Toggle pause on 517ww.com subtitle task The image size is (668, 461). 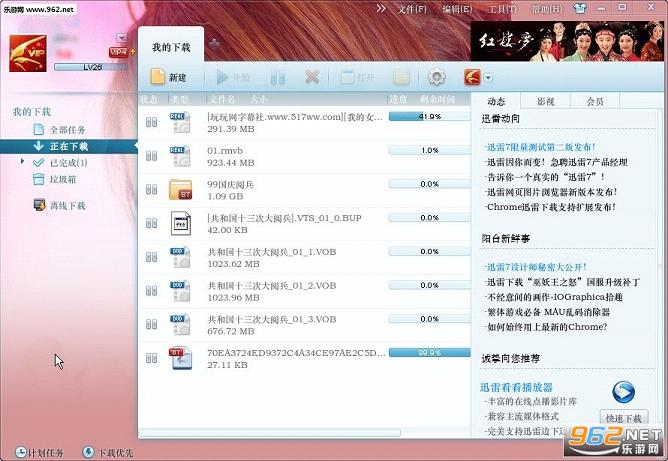pyautogui.click(x=151, y=122)
